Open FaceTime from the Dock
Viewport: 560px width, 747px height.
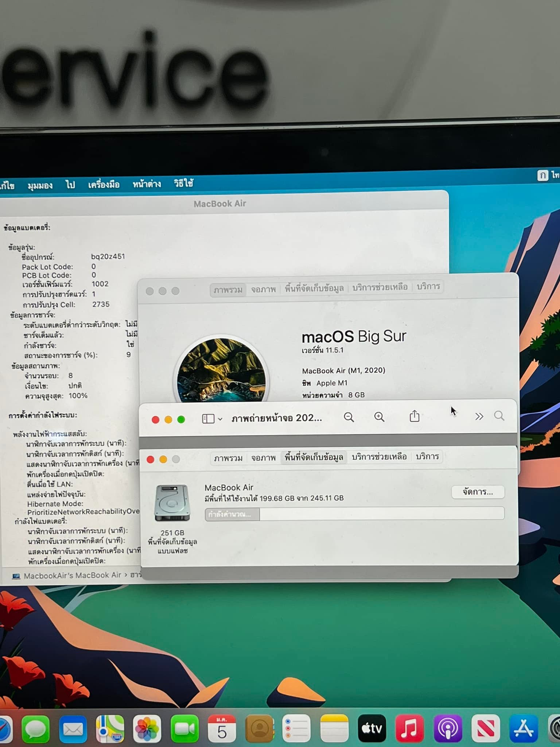click(x=184, y=729)
